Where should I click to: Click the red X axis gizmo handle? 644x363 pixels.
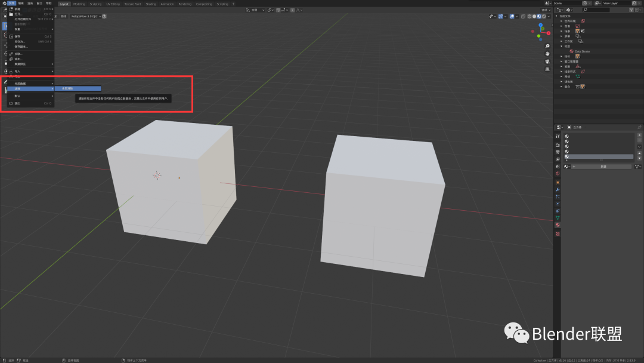coord(549,33)
